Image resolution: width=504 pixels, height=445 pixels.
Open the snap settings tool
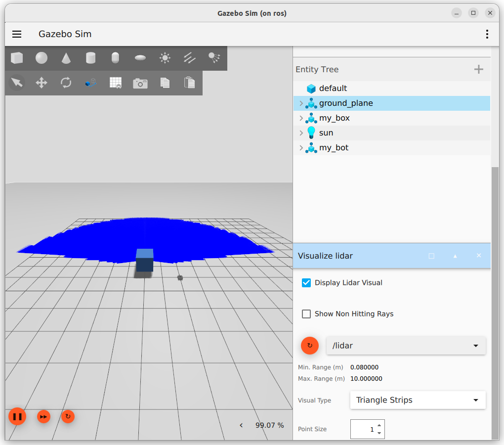point(90,83)
